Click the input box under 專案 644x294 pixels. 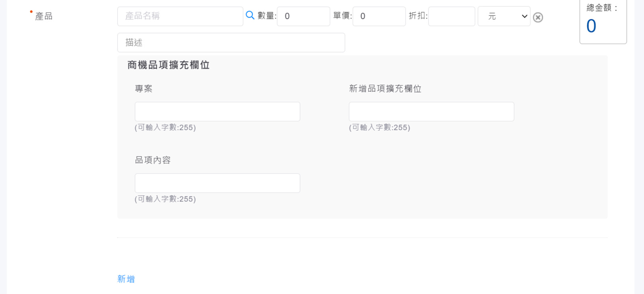click(x=217, y=112)
